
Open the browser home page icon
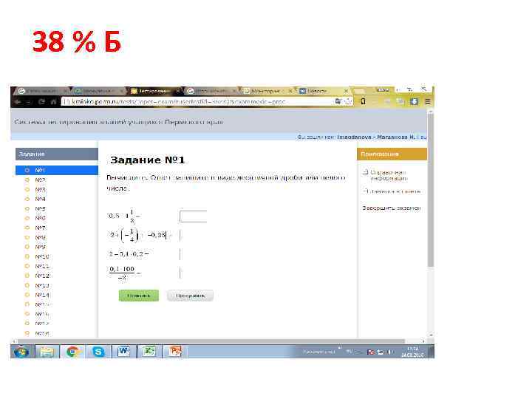tap(53, 101)
